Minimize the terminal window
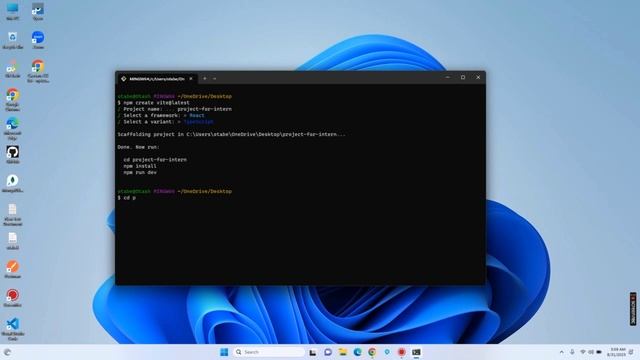Viewport: 640px width, 360px height. coord(448,77)
